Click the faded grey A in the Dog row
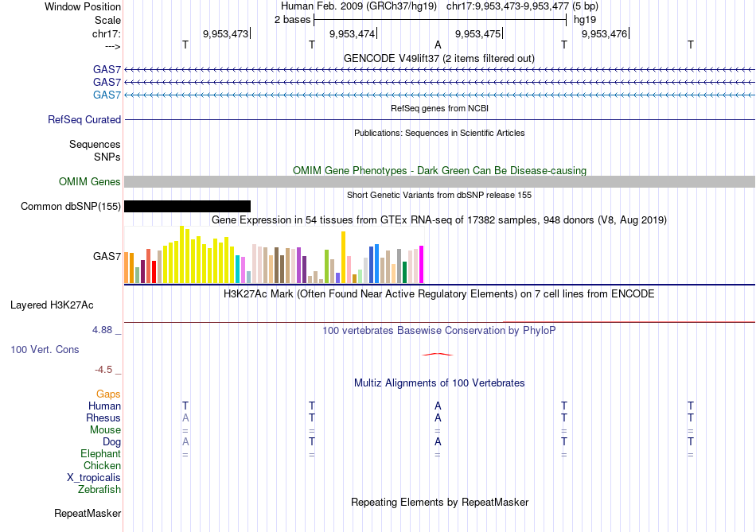 coord(185,441)
